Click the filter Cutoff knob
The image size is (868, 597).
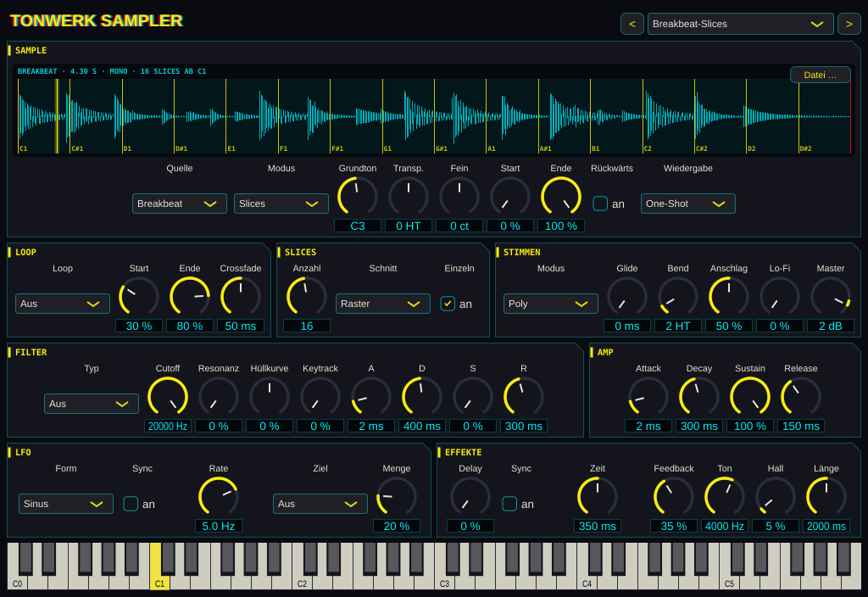[x=168, y=397]
